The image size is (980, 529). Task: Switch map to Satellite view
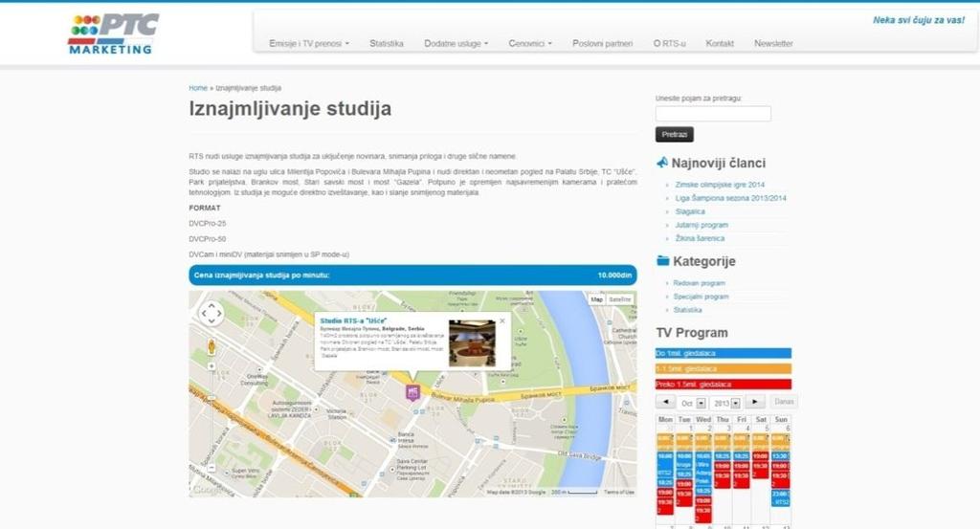click(x=619, y=299)
